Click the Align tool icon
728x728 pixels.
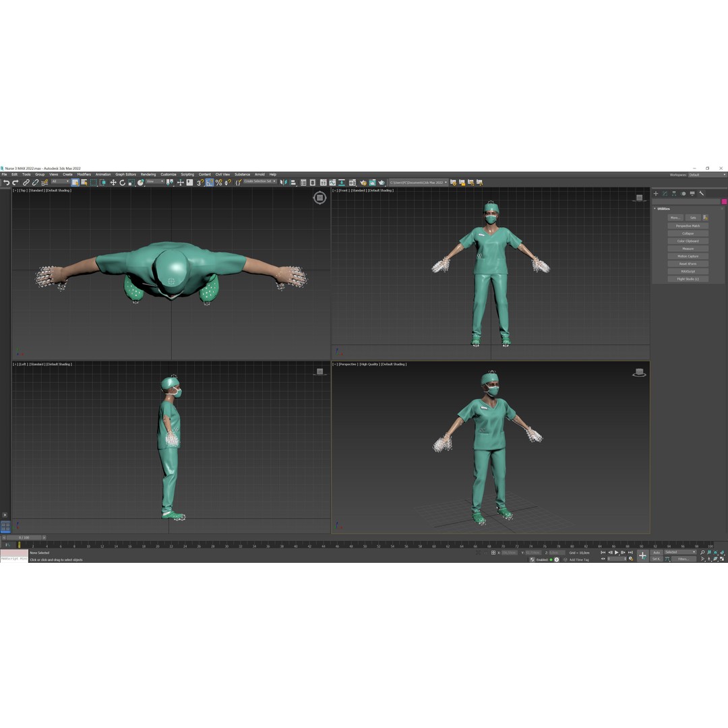pyautogui.click(x=293, y=183)
